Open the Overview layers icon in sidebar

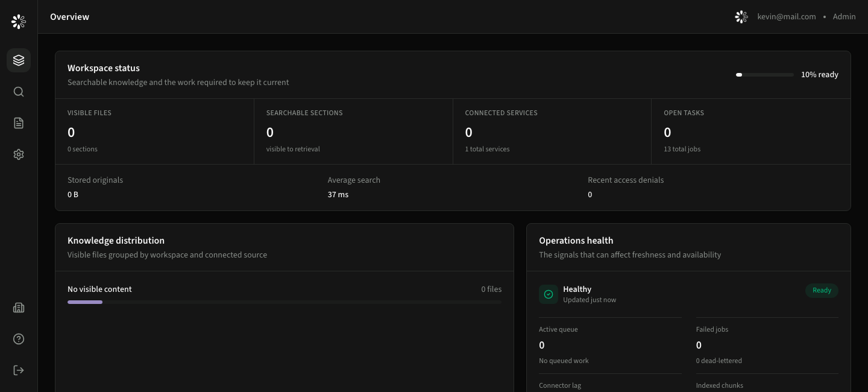point(19,60)
